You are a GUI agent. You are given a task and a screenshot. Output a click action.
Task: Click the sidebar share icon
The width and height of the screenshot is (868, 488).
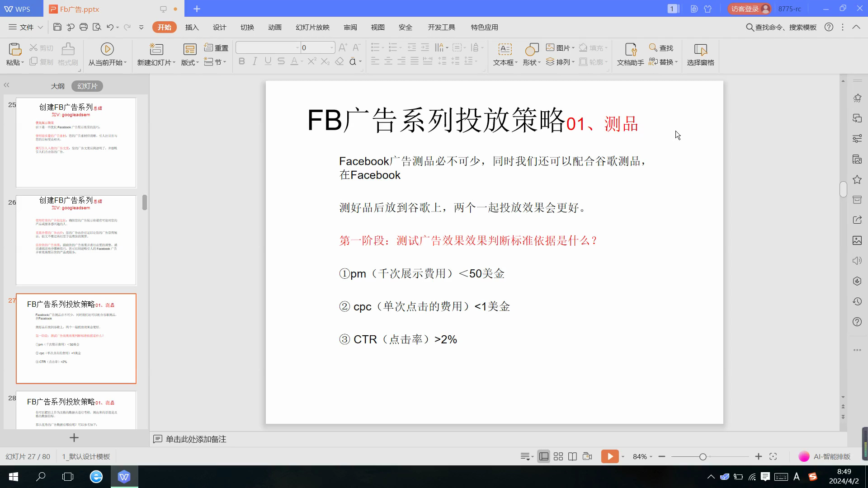[857, 220]
